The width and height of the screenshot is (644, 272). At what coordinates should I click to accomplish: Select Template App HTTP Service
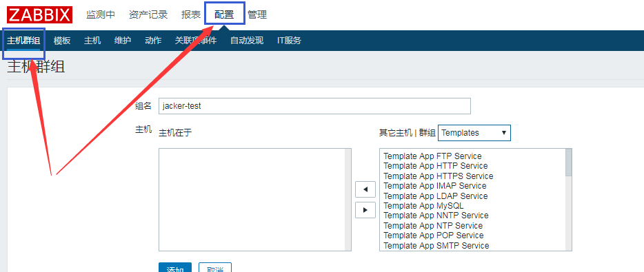click(435, 166)
